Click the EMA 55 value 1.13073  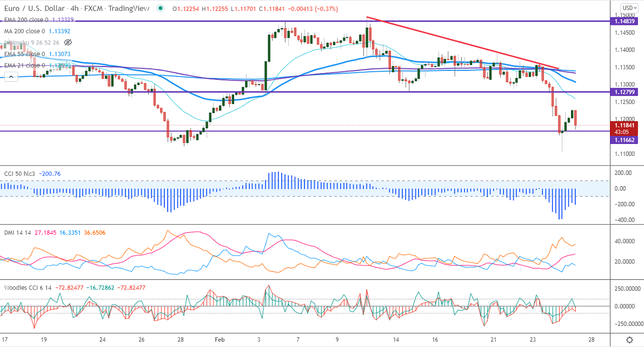(59, 54)
